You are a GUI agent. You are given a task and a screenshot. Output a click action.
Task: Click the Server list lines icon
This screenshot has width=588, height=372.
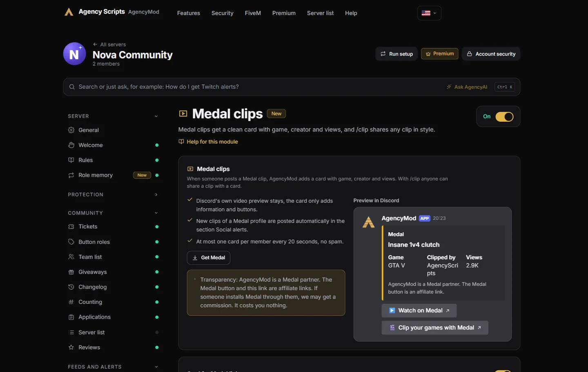coord(71,332)
